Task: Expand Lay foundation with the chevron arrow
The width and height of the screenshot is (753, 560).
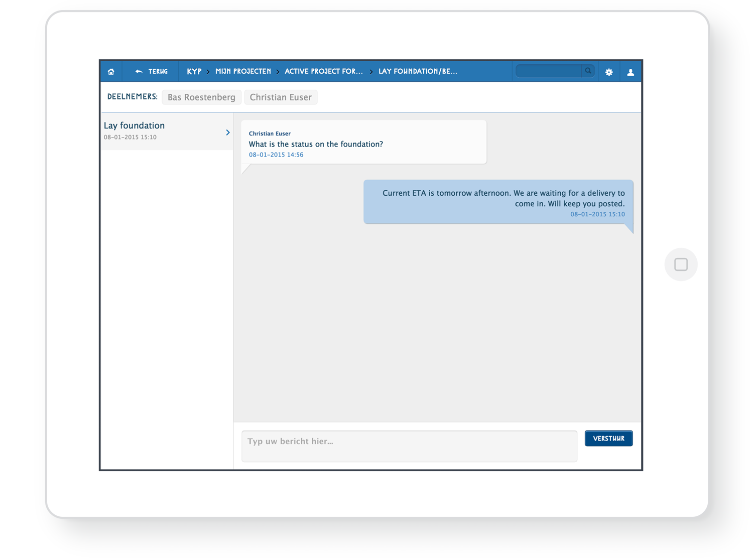Action: (x=227, y=132)
